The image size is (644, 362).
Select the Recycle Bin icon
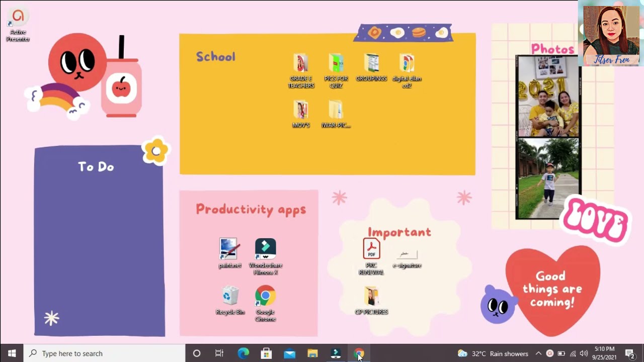coord(230,300)
